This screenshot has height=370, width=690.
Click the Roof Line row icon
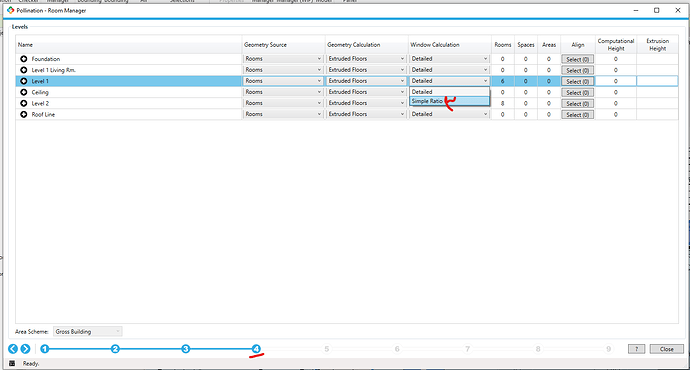coord(24,114)
